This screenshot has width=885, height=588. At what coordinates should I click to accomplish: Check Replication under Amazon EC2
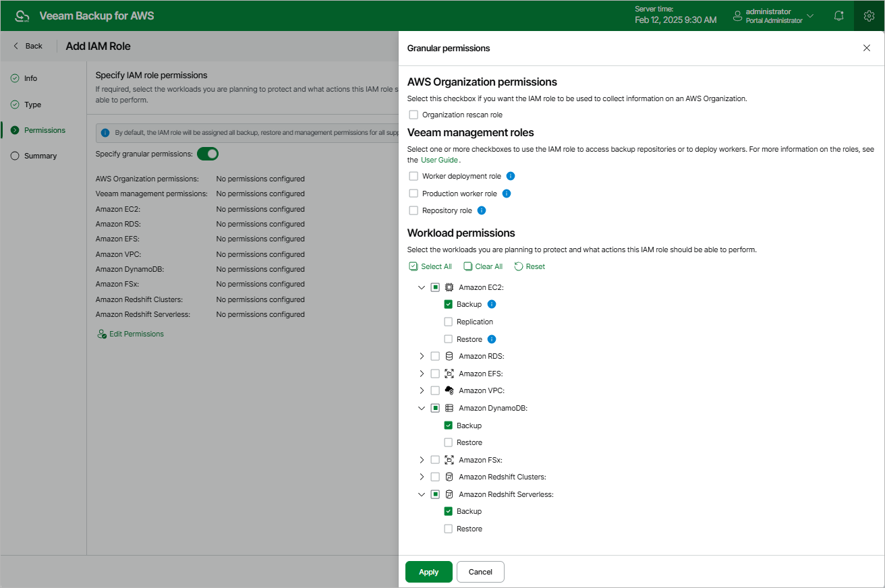(x=449, y=322)
